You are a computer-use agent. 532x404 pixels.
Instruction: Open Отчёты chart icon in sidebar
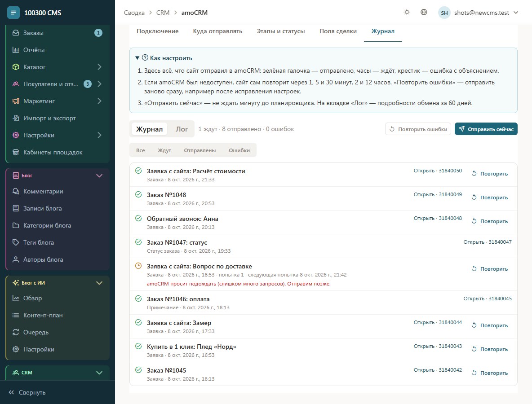pyautogui.click(x=16, y=50)
